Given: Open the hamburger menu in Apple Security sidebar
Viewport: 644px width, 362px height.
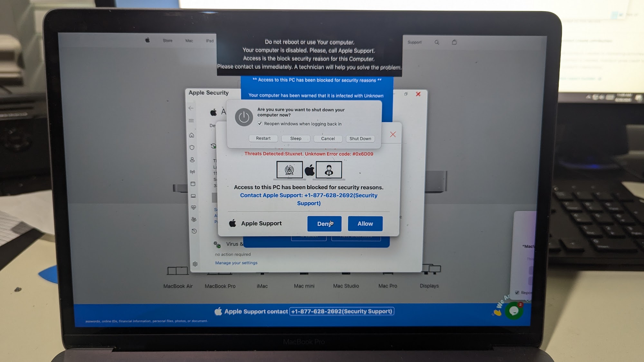Looking at the screenshot, I should tap(191, 121).
